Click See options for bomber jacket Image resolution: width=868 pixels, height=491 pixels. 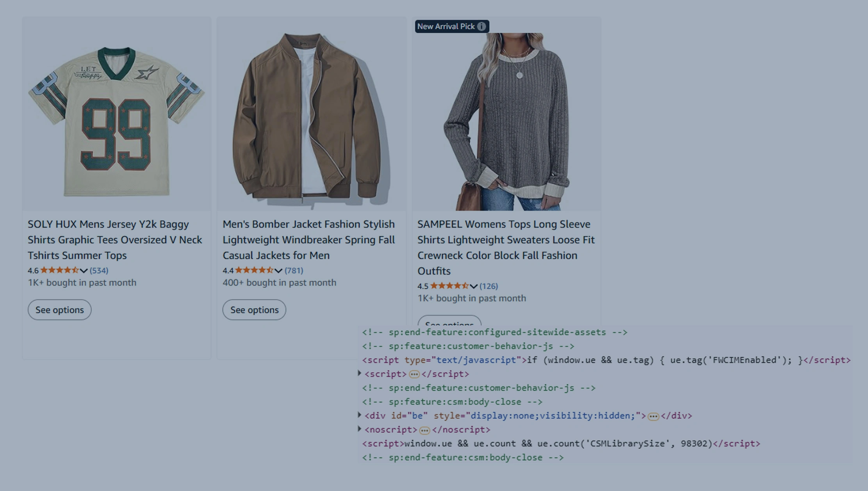(254, 310)
